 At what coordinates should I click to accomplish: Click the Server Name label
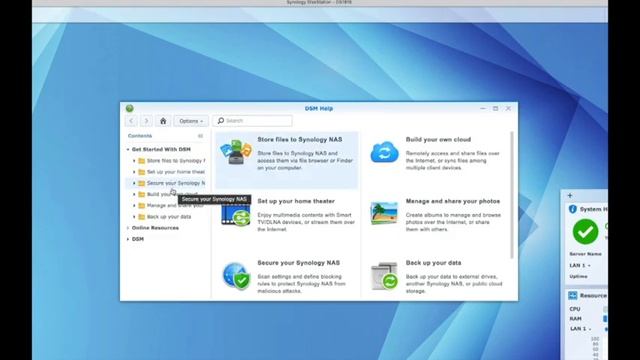(585, 254)
